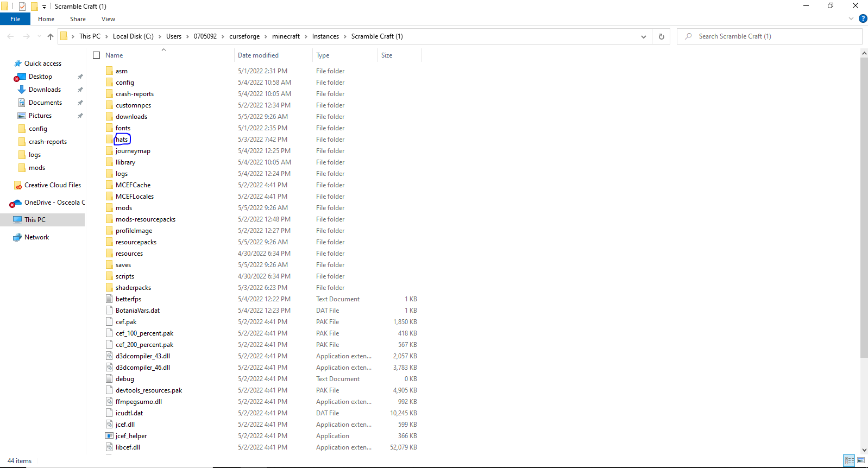This screenshot has height=468, width=868.
Task: Open File Explorer help
Action: pyautogui.click(x=863, y=18)
